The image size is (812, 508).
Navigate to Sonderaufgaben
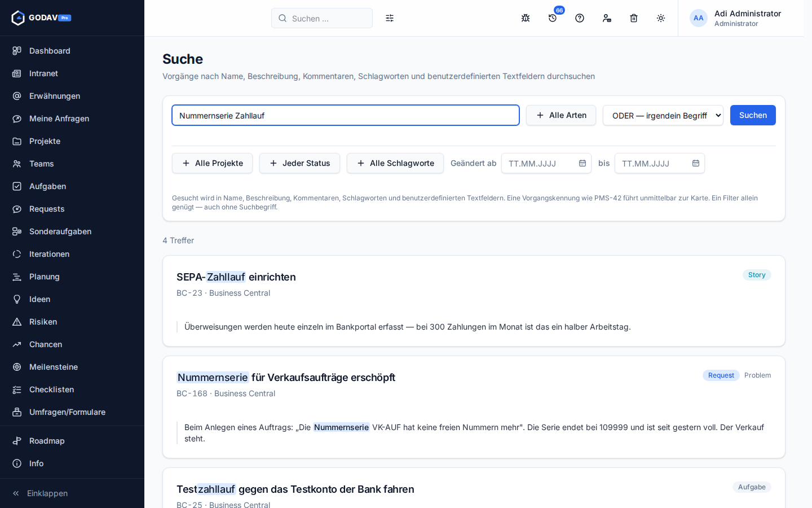tap(72, 231)
